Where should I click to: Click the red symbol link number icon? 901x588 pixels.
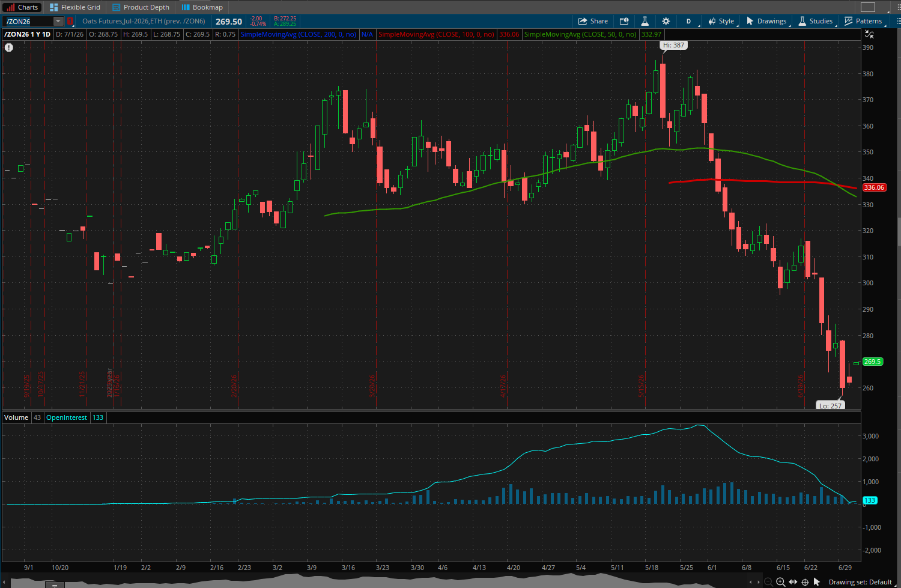coord(70,22)
